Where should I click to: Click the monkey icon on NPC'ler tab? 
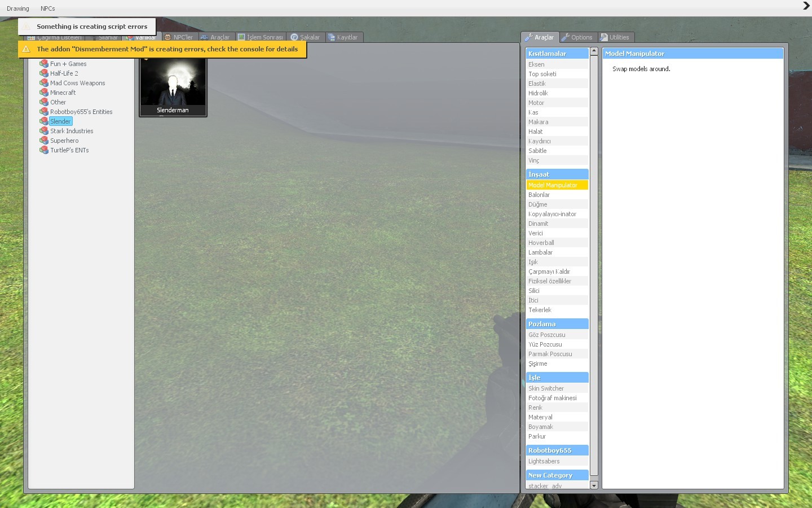[x=168, y=37]
